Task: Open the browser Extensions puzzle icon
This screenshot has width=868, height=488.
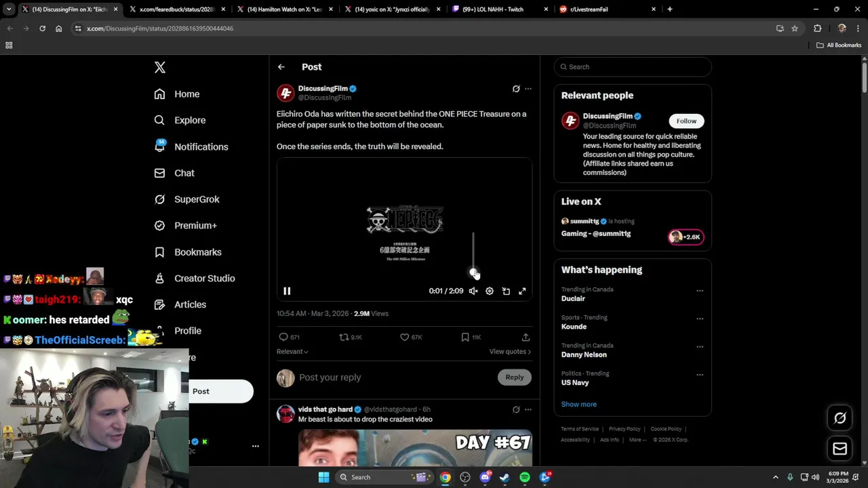Action: coord(817,28)
